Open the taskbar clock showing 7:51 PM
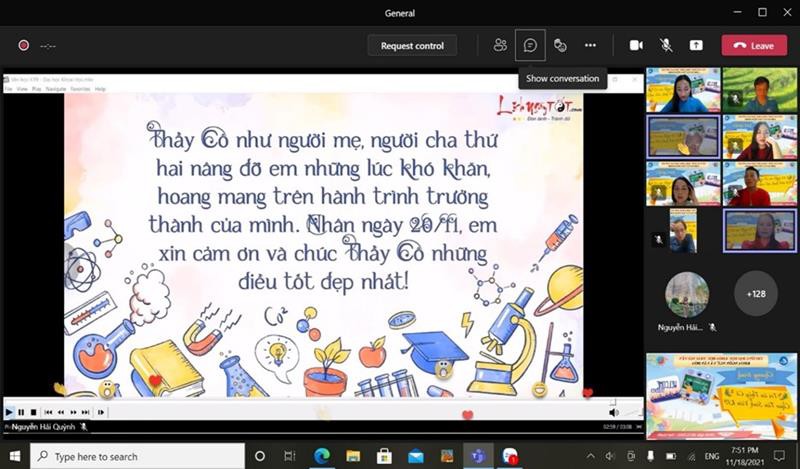 751,456
